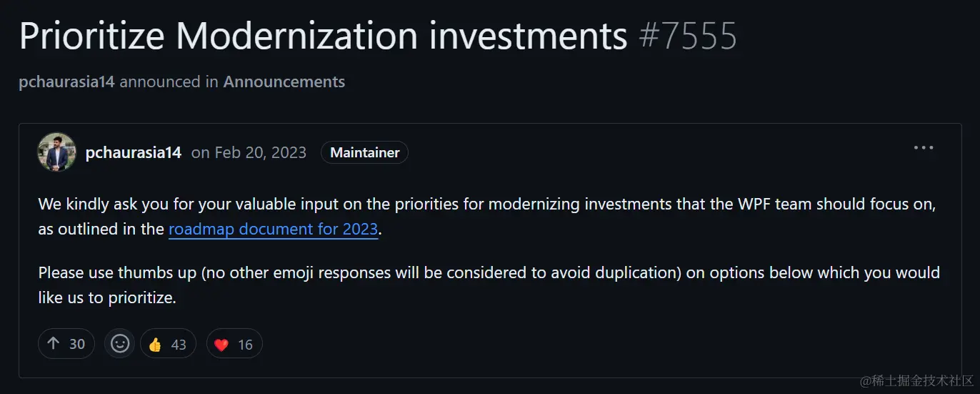Open the three-dots comment options menu
Viewport: 980px width, 394px height.
point(924,148)
